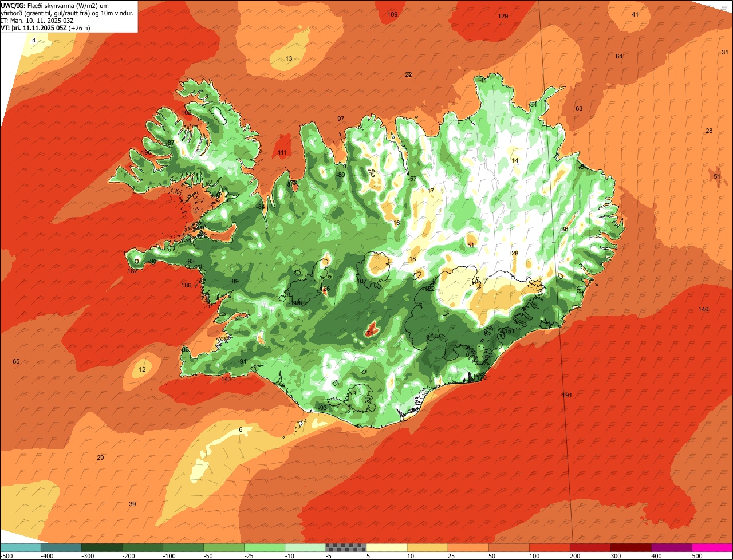Click the dark red swatch from 300 to 400

point(630,547)
